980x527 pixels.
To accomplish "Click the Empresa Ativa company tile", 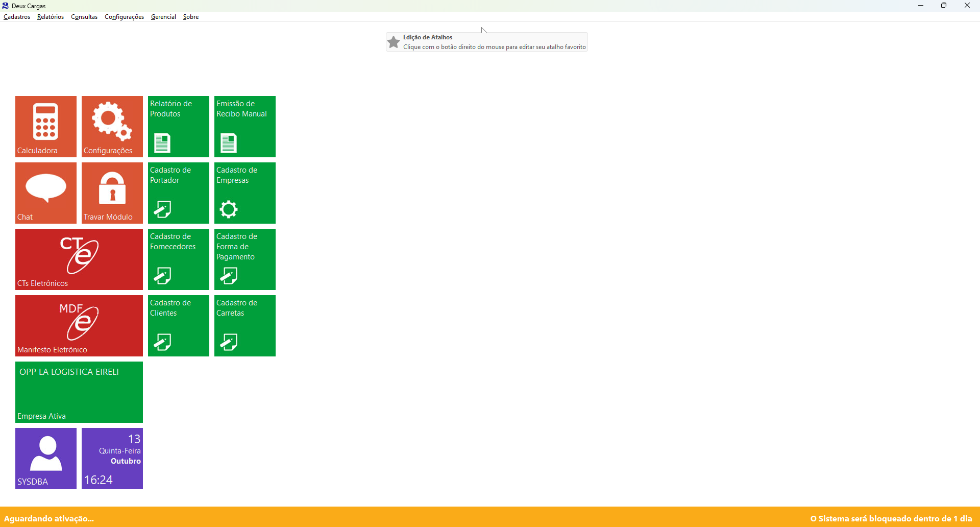I will [x=79, y=392].
